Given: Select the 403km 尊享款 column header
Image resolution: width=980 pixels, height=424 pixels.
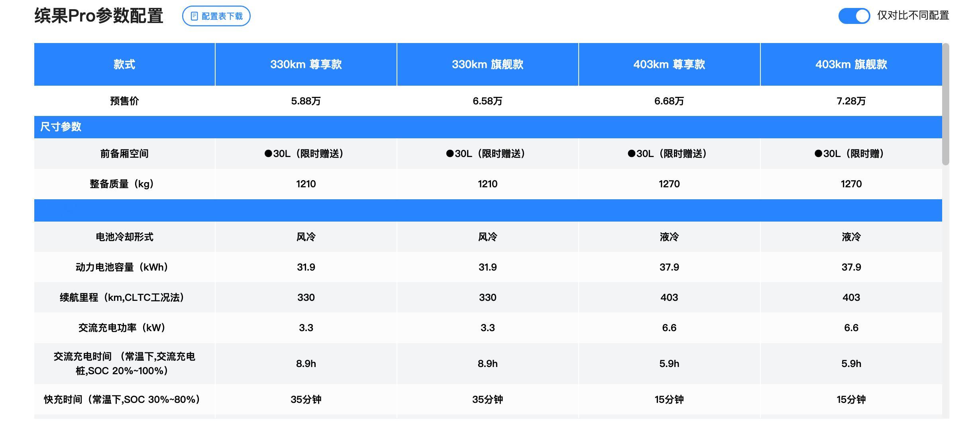Looking at the screenshot, I should (x=669, y=64).
